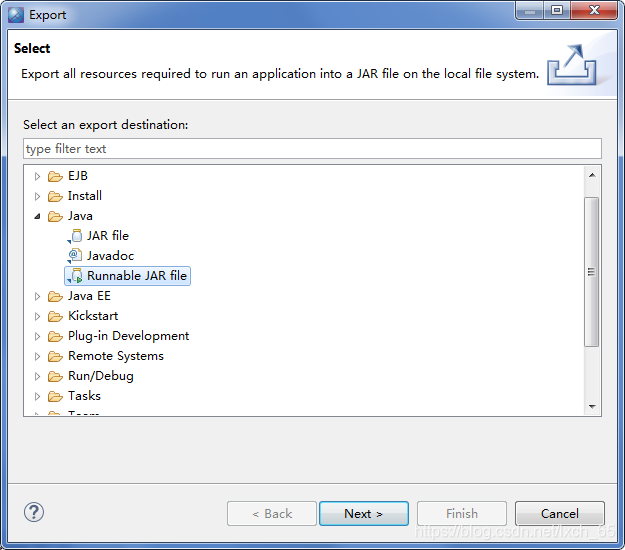Select the Tasks label

[85, 396]
